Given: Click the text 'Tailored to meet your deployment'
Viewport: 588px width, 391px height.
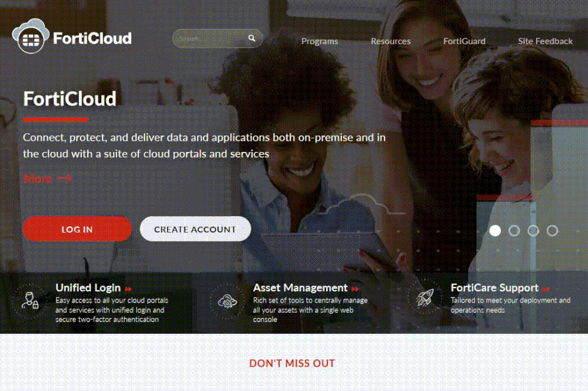Looking at the screenshot, I should tap(504, 300).
